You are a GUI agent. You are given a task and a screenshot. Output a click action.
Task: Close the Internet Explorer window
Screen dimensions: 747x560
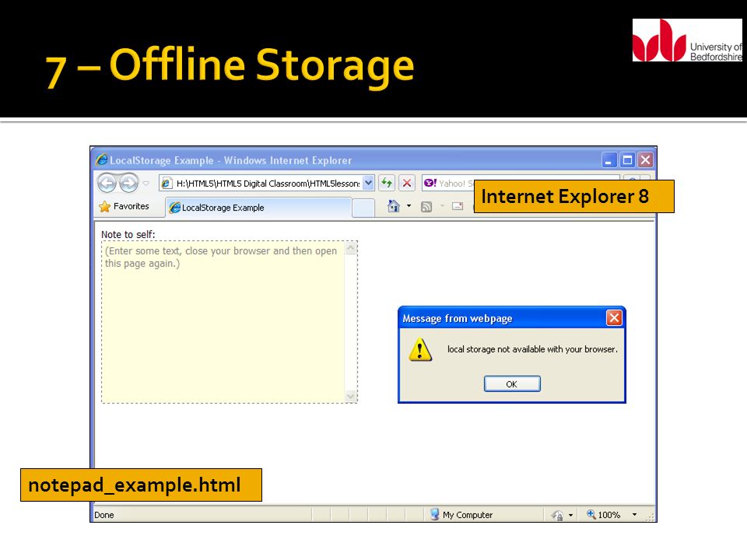pos(646,160)
